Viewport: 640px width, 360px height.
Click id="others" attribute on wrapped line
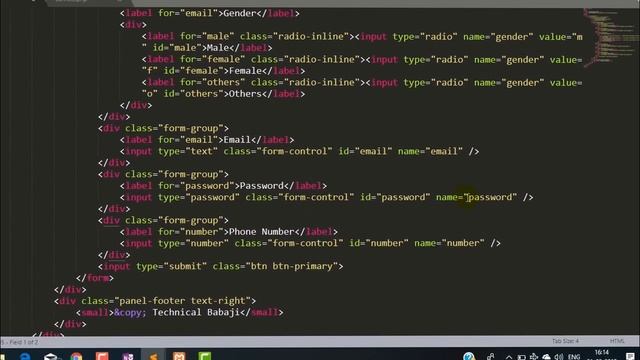193,93
